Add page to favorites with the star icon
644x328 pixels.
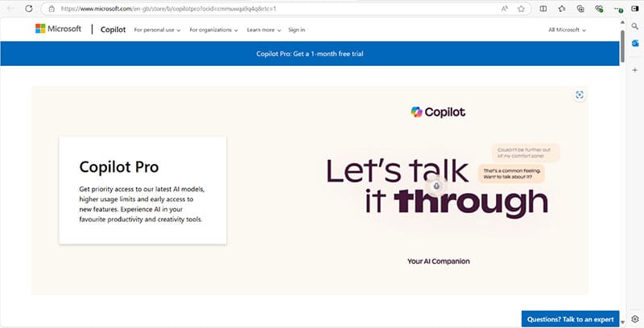pyautogui.click(x=521, y=9)
